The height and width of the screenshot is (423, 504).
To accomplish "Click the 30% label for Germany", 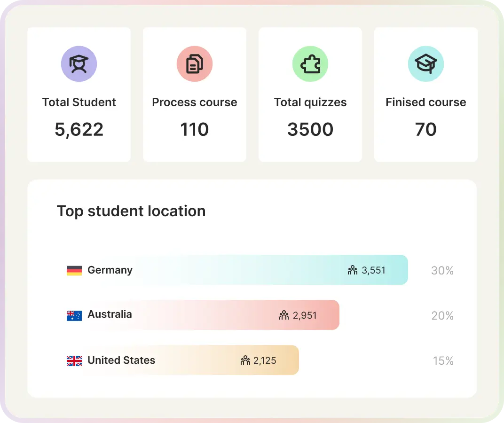I will [x=442, y=271].
